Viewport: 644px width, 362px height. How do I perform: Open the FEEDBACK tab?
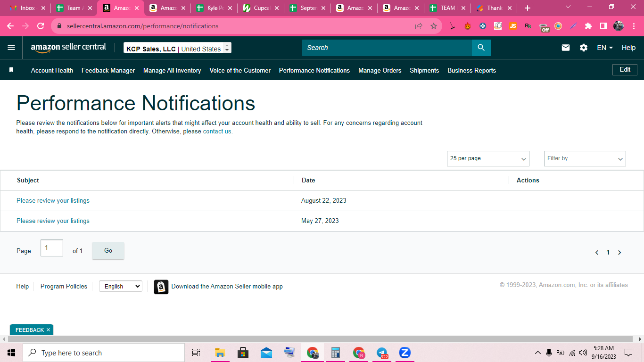[x=30, y=330]
